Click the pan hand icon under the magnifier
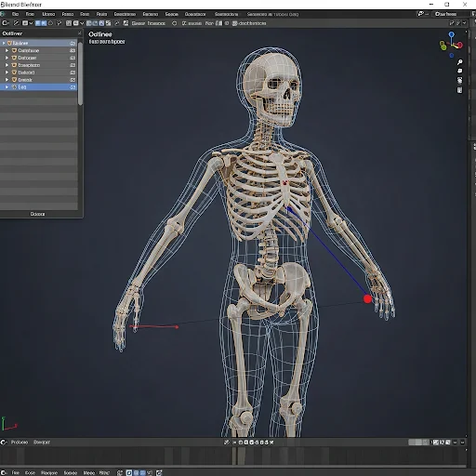Screen dimensions: 476x476 click(x=460, y=71)
